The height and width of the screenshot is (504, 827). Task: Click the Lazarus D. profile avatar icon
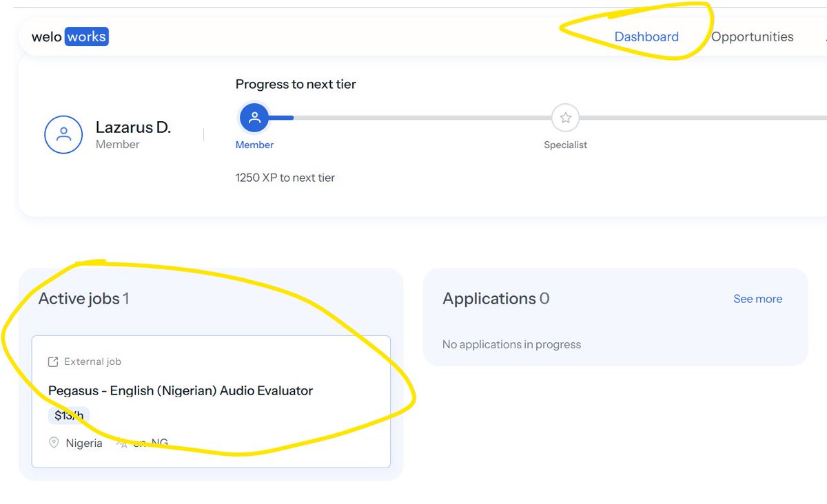click(63, 134)
